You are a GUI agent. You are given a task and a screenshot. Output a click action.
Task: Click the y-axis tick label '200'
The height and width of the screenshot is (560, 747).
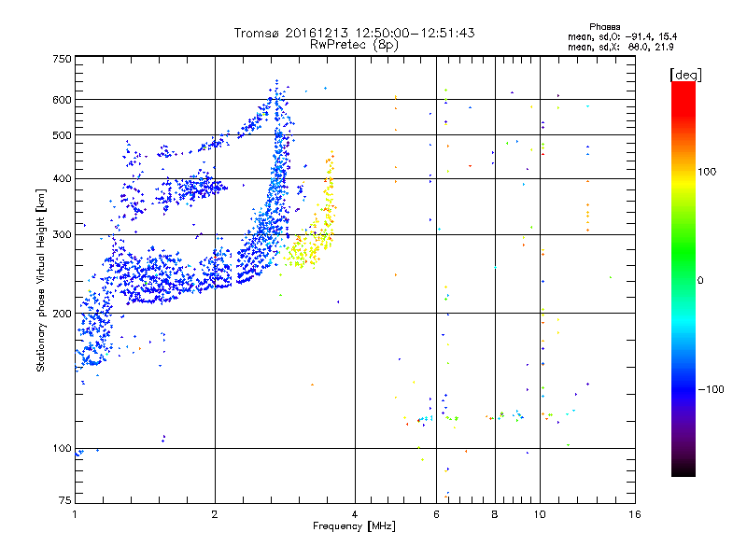[62, 314]
